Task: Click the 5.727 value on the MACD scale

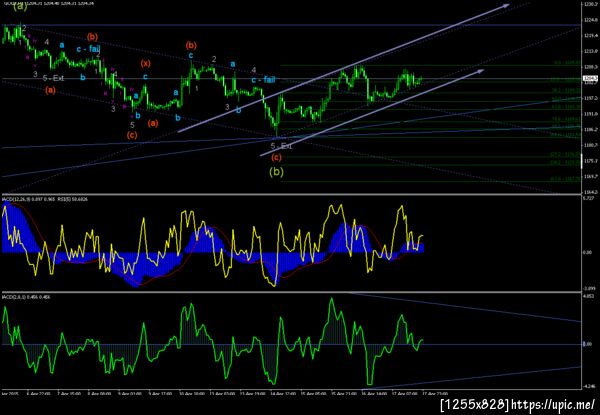Action: tap(588, 198)
